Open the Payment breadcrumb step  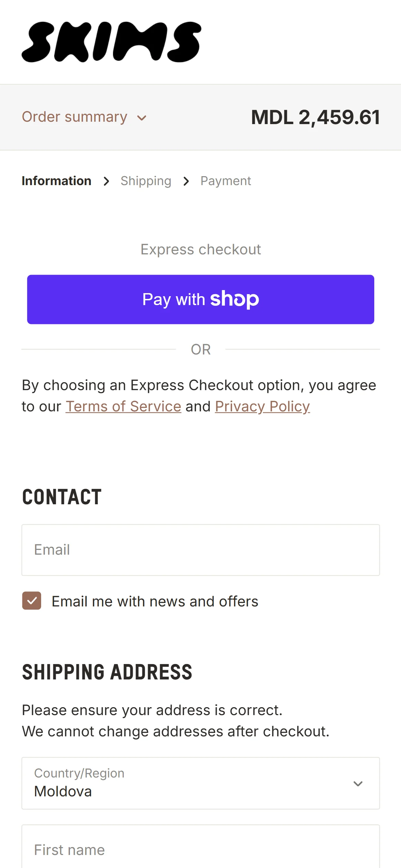pyautogui.click(x=226, y=181)
